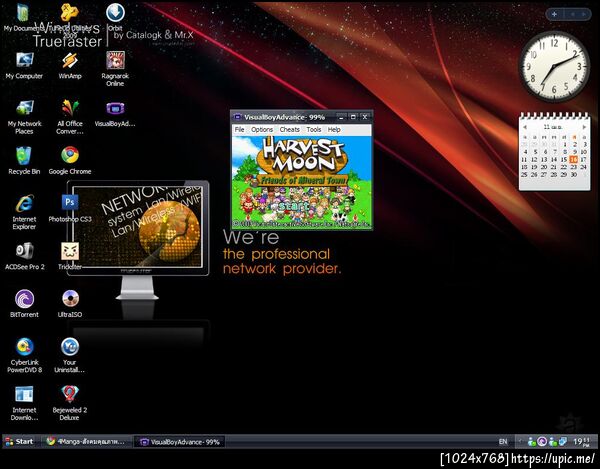Launch the Photoshop CS3 shortcut
Viewport: 600px width, 469px height.
pyautogui.click(x=70, y=208)
